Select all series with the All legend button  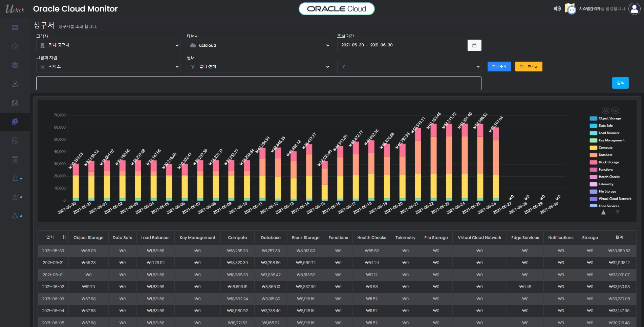tap(605, 110)
